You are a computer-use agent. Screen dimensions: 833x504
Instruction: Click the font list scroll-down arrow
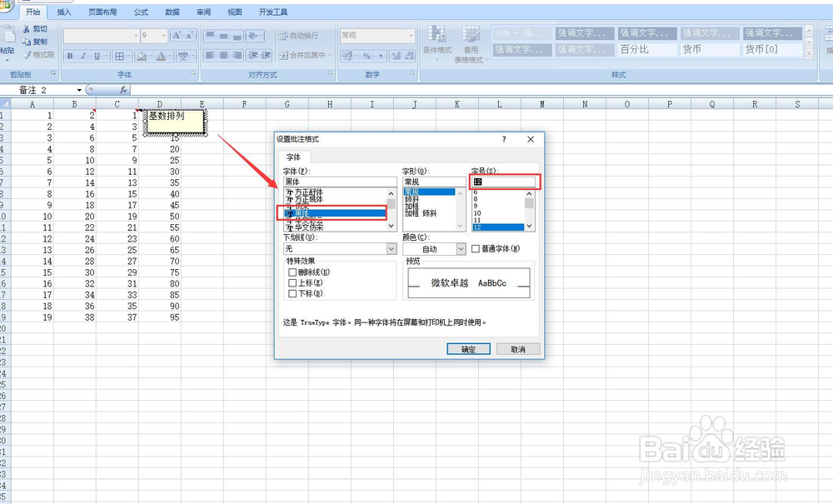click(x=392, y=226)
